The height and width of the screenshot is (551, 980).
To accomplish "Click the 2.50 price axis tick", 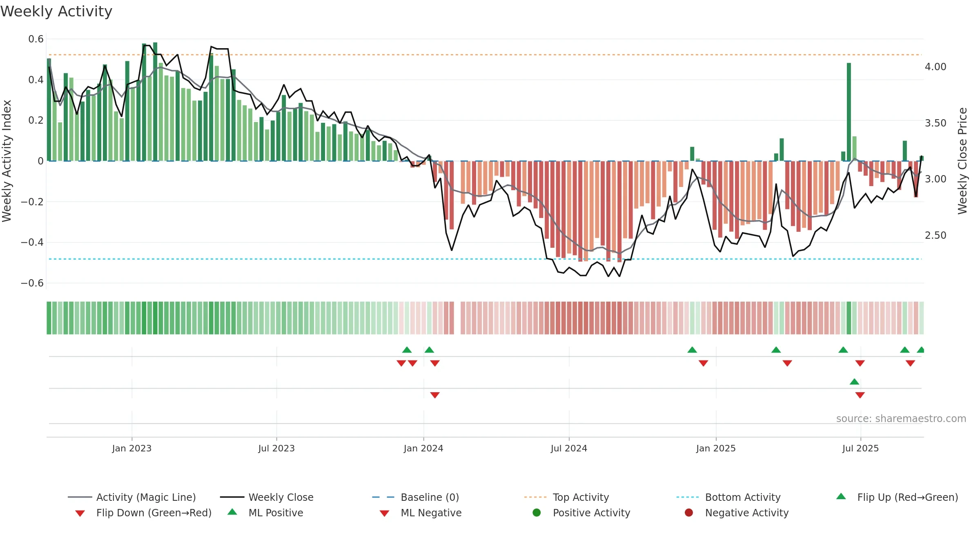I will click(935, 235).
